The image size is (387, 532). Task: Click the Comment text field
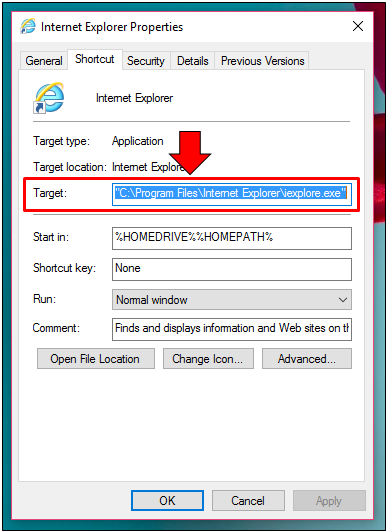click(x=232, y=329)
